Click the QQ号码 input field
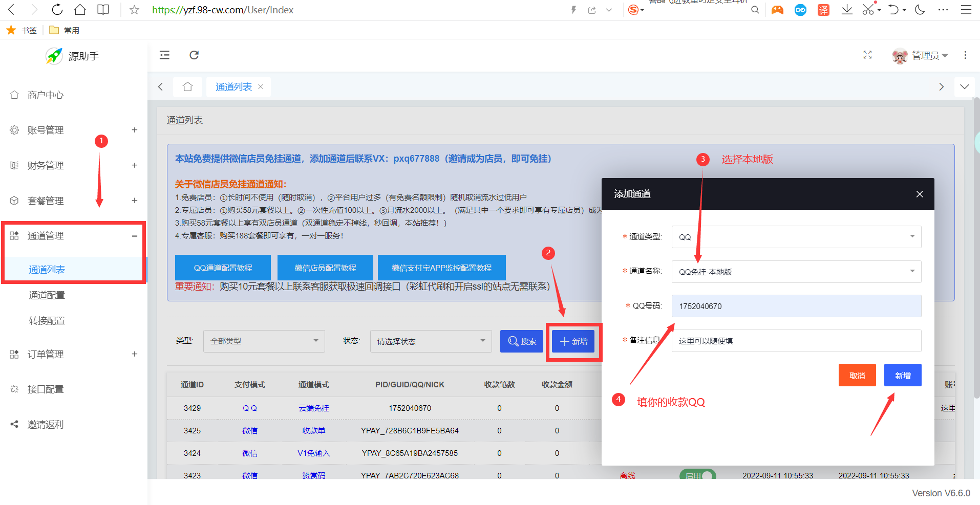 click(x=796, y=306)
